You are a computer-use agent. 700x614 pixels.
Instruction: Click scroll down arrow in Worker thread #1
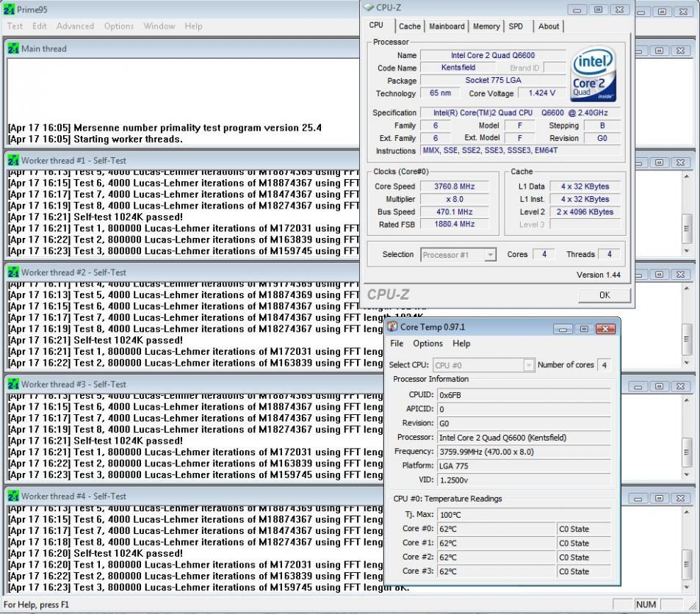pos(687,251)
